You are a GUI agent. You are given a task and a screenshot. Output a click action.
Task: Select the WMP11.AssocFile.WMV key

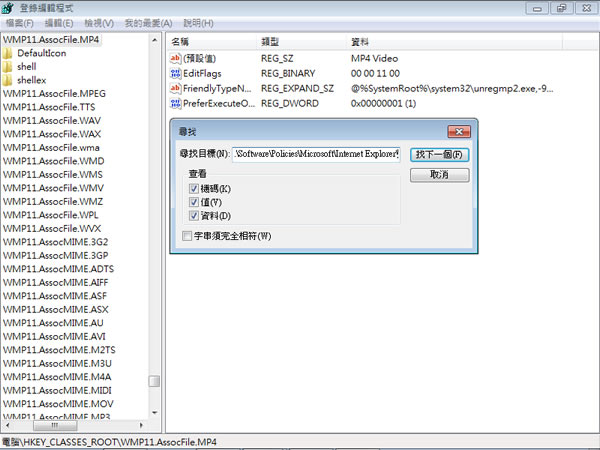[53, 188]
